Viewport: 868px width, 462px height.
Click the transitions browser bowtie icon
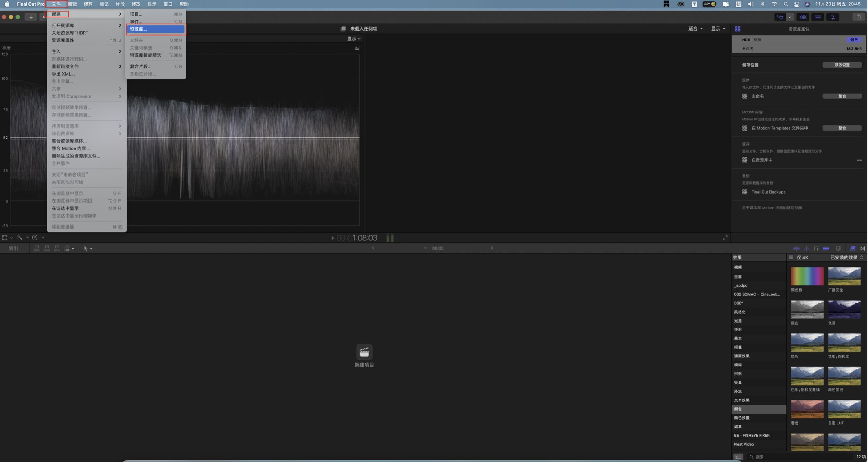[x=863, y=248]
